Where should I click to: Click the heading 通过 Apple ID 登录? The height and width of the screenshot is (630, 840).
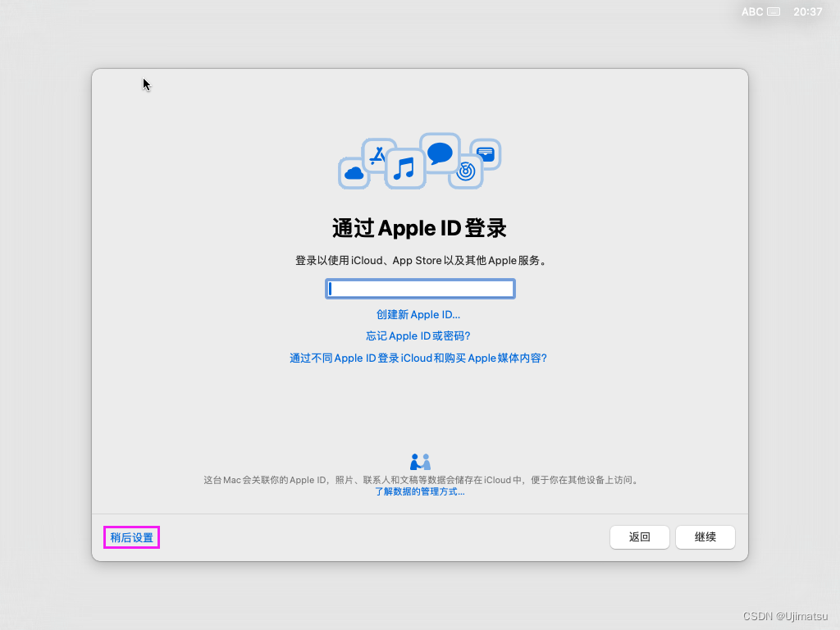[419, 228]
